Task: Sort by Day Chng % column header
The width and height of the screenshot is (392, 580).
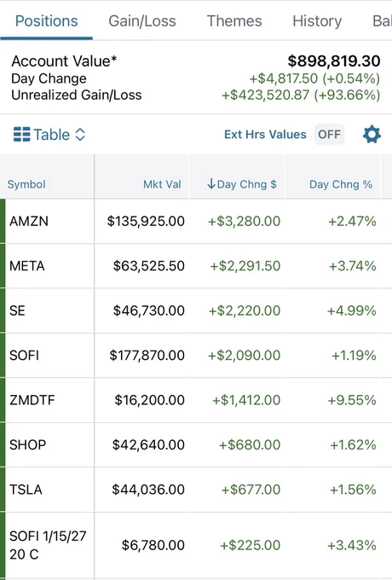Action: [341, 184]
